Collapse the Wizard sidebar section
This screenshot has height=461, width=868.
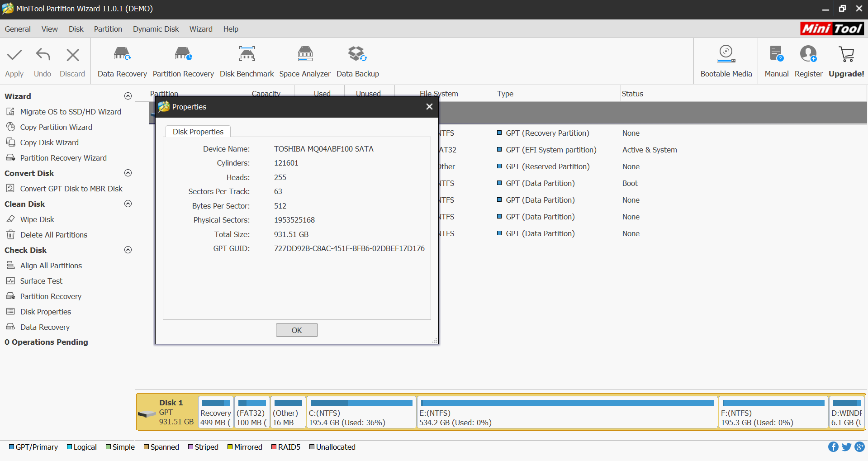pos(128,96)
